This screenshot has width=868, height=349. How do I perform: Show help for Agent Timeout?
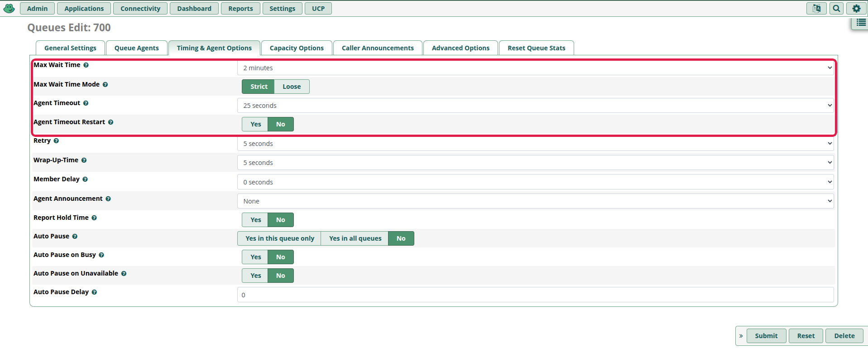tap(86, 103)
